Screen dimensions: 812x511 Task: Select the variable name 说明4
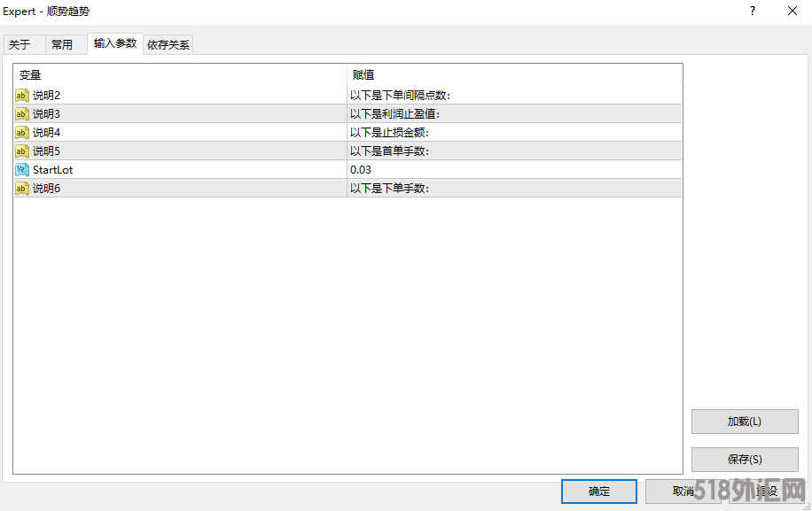click(x=47, y=133)
